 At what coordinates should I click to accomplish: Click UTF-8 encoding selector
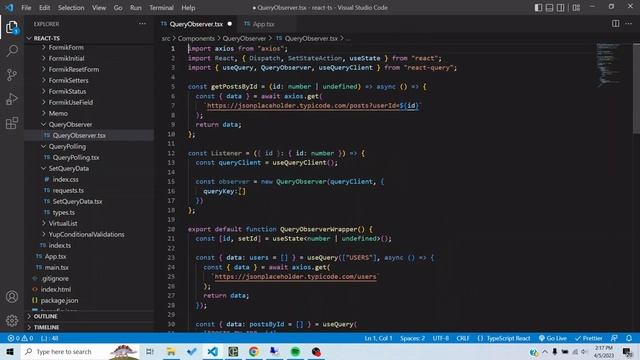[441, 338]
